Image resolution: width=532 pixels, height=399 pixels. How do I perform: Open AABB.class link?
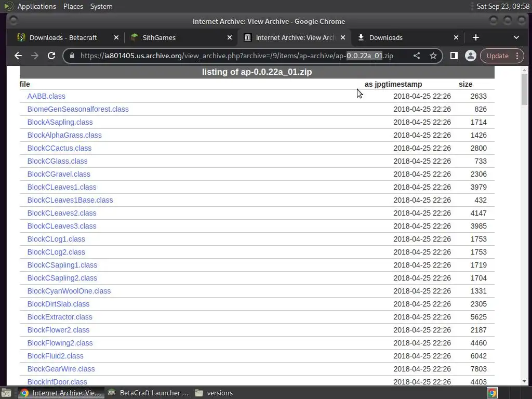[46, 96]
